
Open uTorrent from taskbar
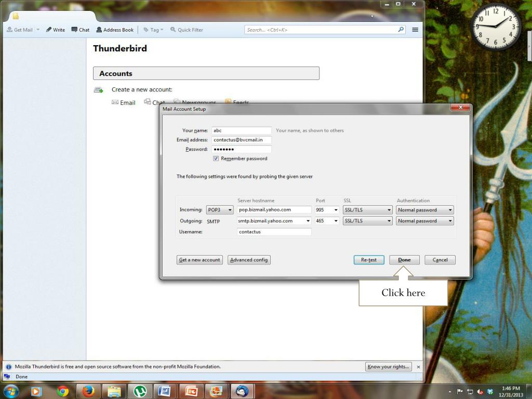pyautogui.click(x=140, y=392)
